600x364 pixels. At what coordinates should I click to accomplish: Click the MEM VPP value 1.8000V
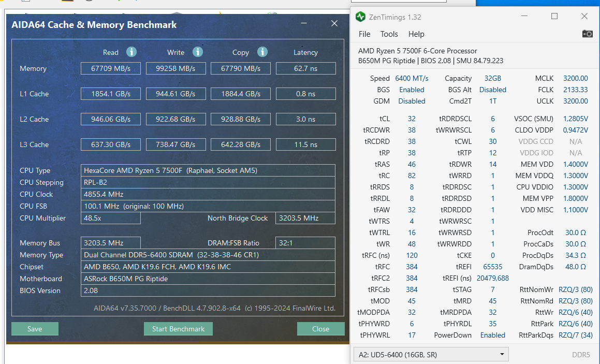click(x=576, y=198)
